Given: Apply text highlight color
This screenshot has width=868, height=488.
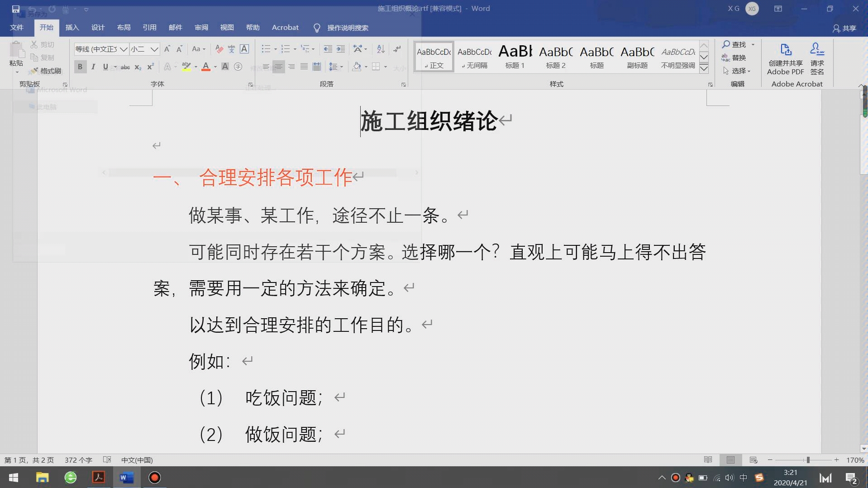Looking at the screenshot, I should click(x=186, y=67).
